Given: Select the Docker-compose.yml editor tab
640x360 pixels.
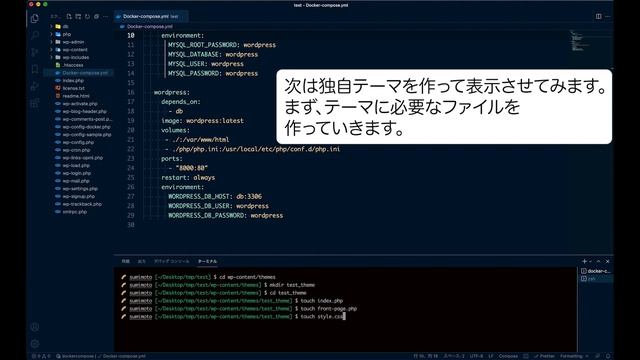Looking at the screenshot, I should (x=150, y=16).
